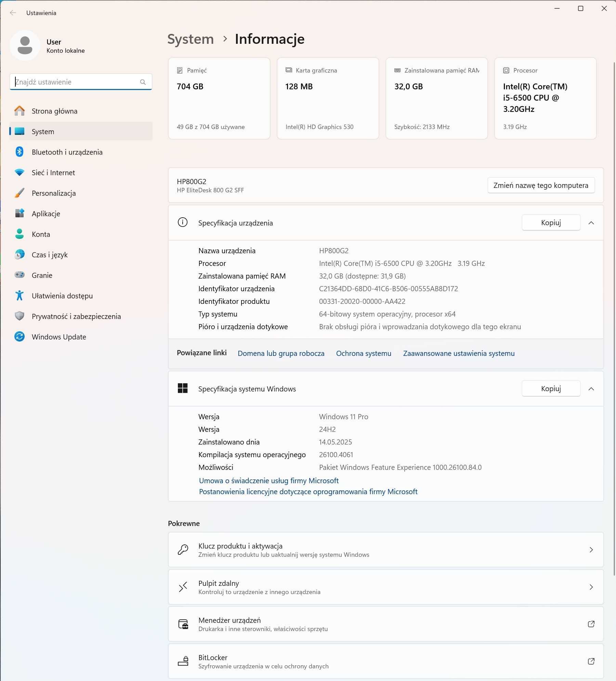Focus the Znajdź ustawienie search box
The width and height of the screenshot is (616, 681).
click(81, 82)
